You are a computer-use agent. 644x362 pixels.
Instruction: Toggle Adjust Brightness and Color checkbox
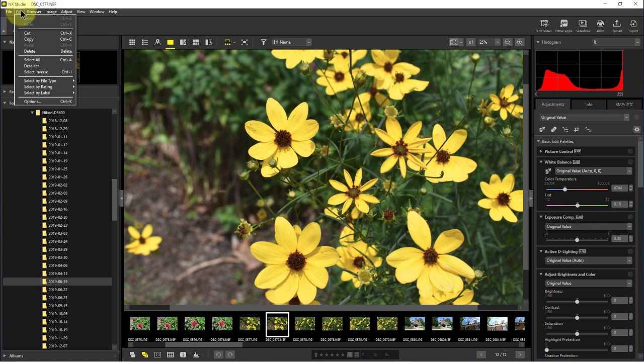pos(630,275)
